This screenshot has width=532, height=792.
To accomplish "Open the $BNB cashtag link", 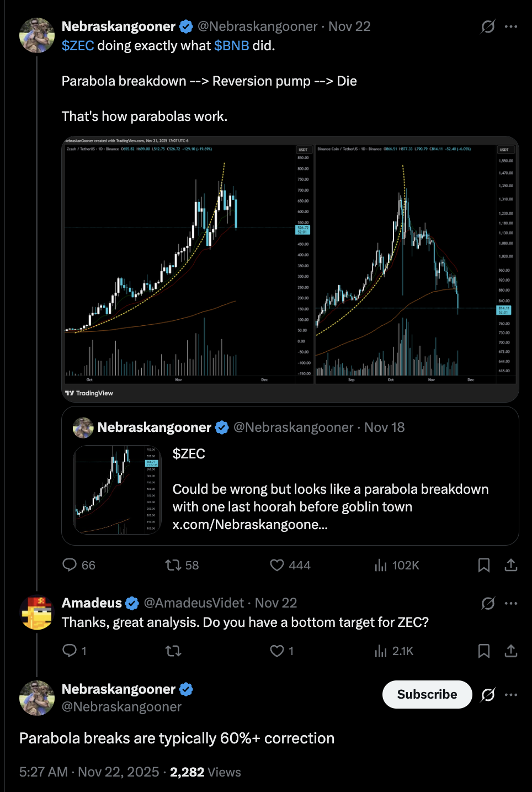I will click(x=231, y=46).
